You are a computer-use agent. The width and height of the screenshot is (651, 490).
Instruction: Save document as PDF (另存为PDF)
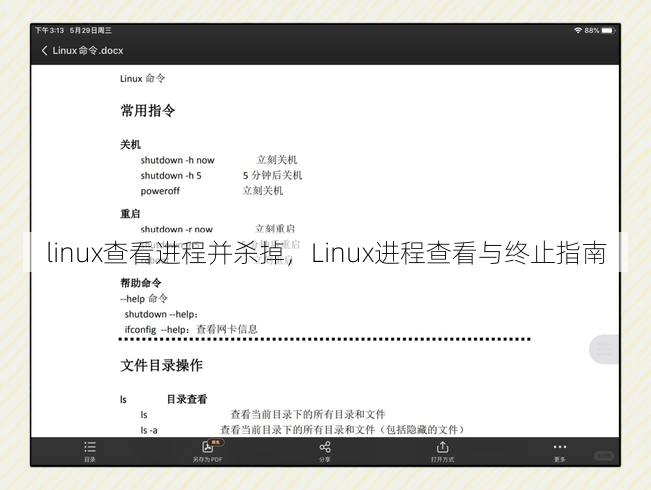pyautogui.click(x=208, y=452)
